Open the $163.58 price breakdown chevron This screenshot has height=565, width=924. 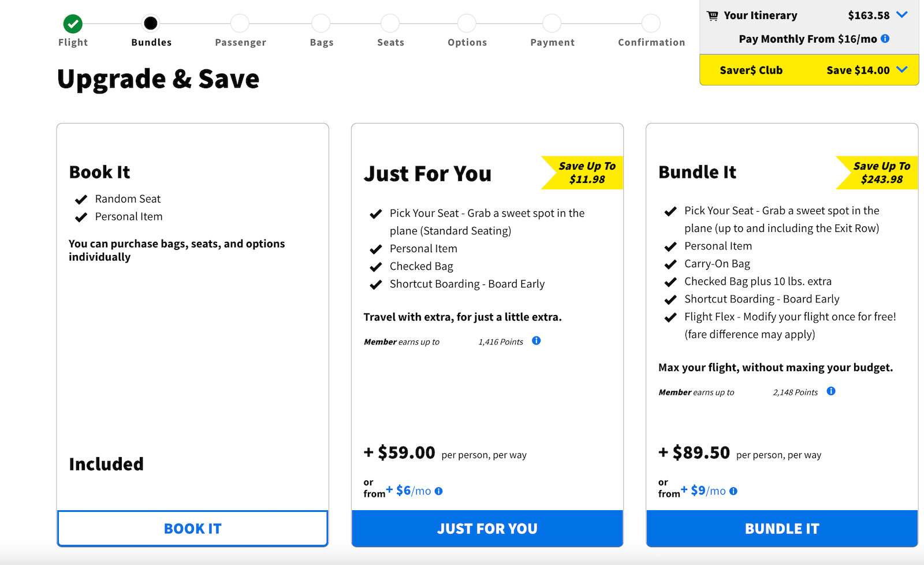[903, 16]
